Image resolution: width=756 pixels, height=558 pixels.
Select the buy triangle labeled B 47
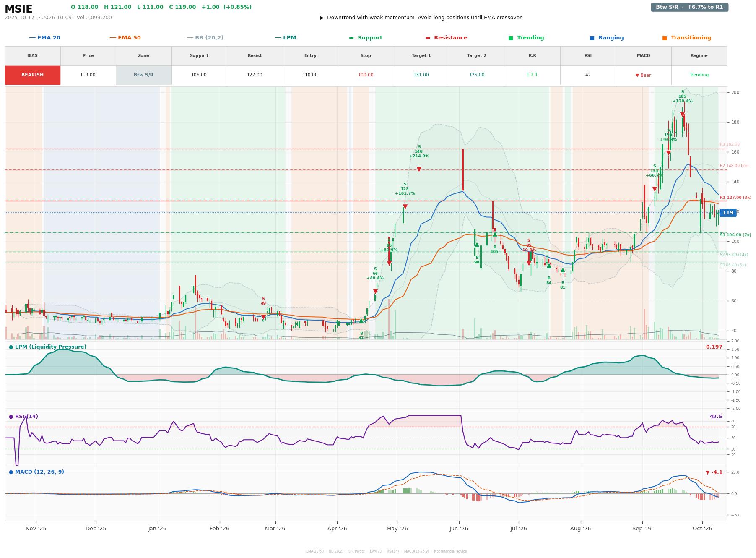[x=361, y=321]
